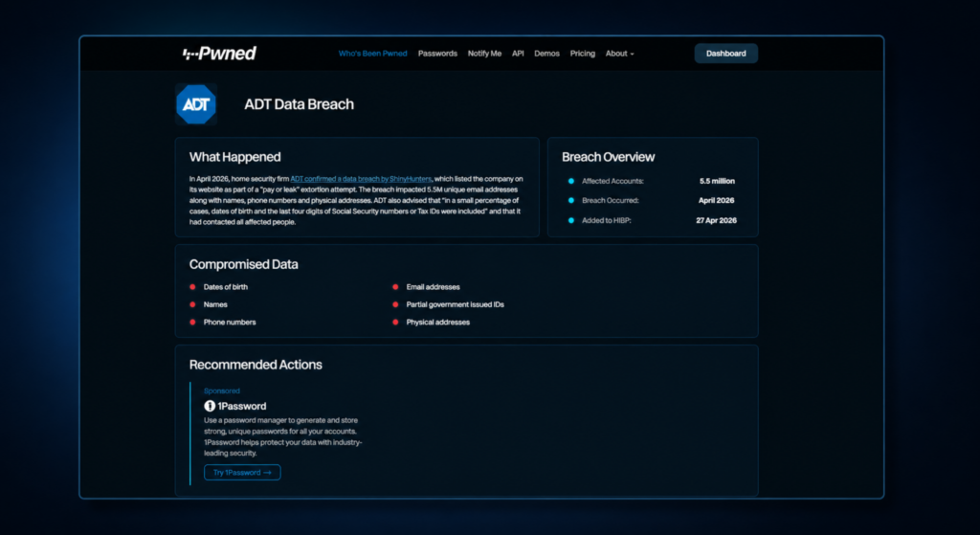The image size is (980, 535).
Task: Click the Breach Occurred label
Action: pyautogui.click(x=610, y=201)
